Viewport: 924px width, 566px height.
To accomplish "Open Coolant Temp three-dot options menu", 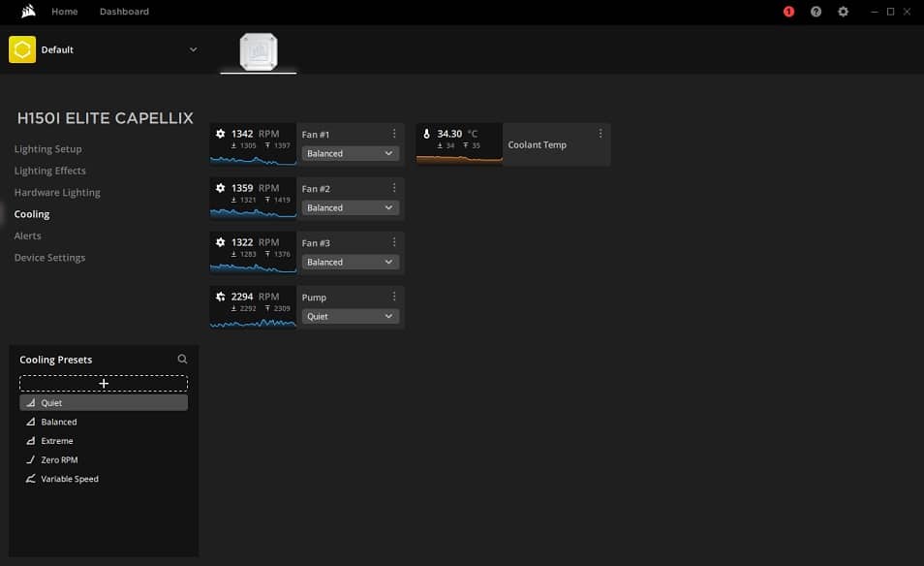I will (601, 134).
